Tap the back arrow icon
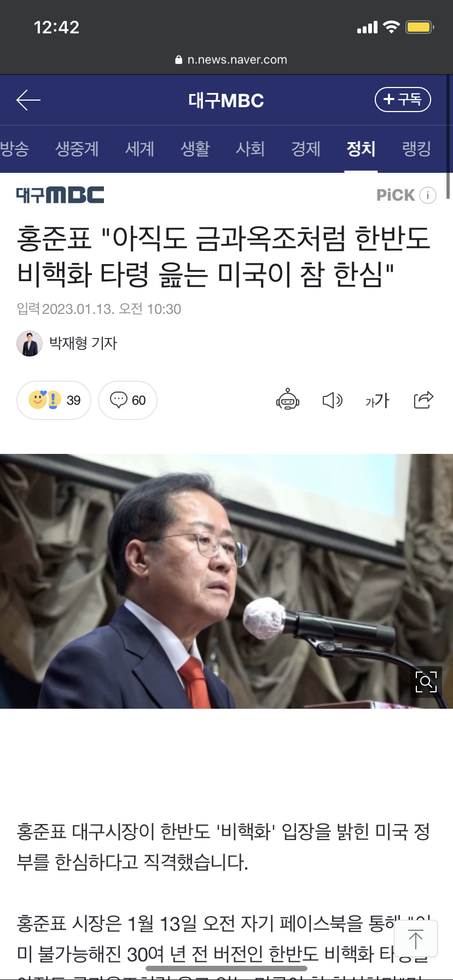453x980 pixels. [x=28, y=100]
